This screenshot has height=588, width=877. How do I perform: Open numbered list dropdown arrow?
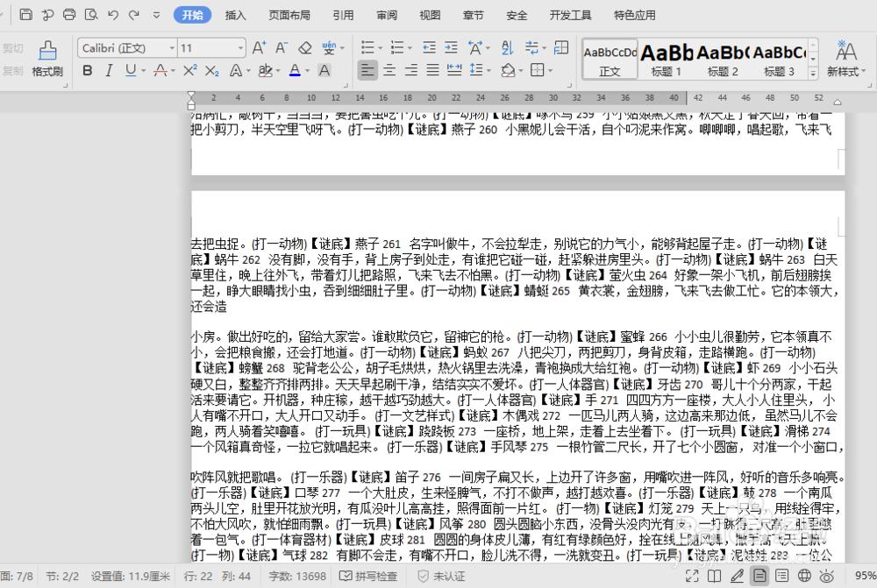(410, 48)
